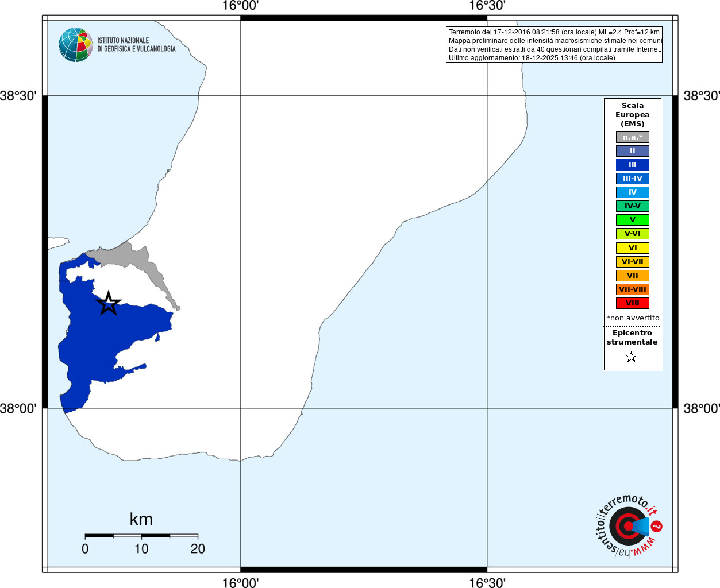Click the Terremoto del 17-12-2016 info box
The height and width of the screenshot is (588, 720).
555,45
